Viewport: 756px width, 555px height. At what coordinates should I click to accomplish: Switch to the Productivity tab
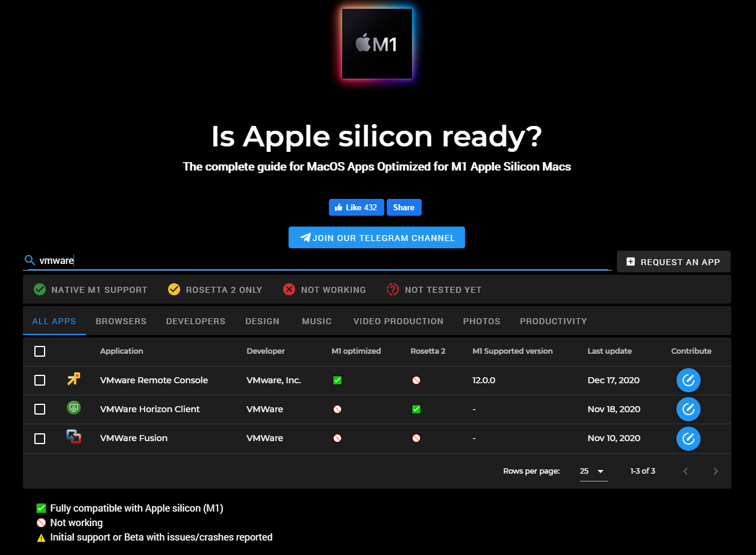554,321
